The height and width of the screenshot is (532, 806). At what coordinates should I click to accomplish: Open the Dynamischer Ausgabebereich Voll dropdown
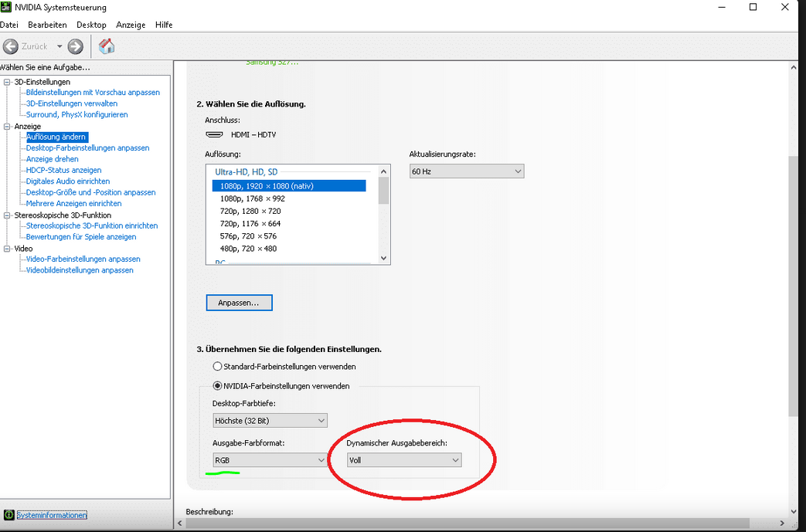coord(404,461)
